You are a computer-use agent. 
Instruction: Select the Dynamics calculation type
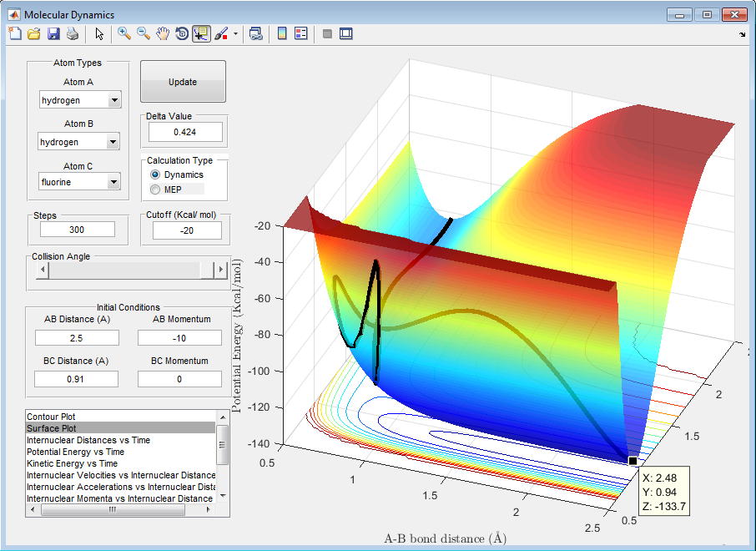tap(155, 174)
